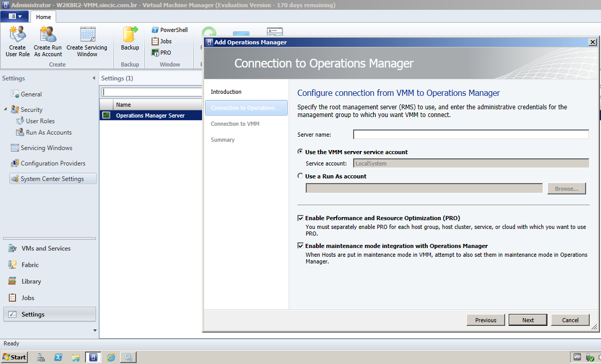
Task: Close the Add Operations Manager dialog
Action: coord(593,42)
